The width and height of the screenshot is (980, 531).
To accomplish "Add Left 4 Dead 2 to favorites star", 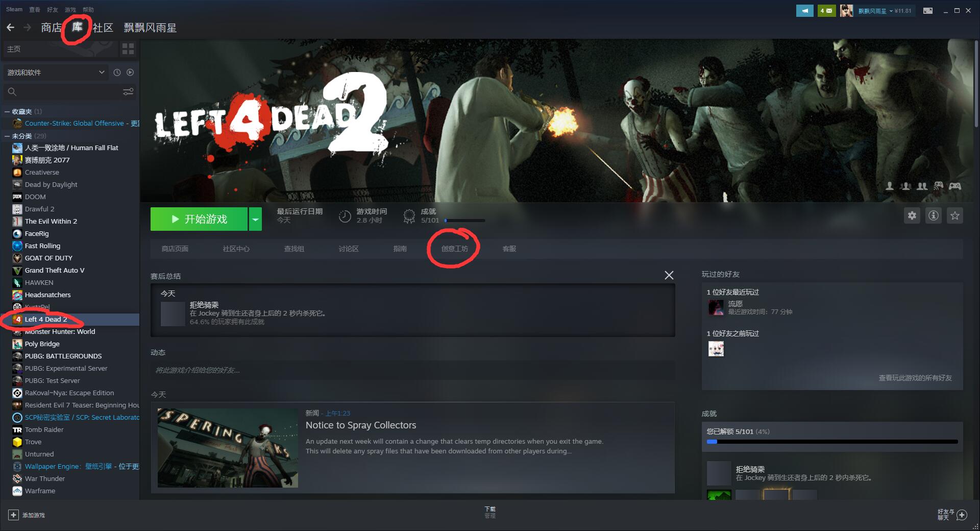I will (x=955, y=215).
